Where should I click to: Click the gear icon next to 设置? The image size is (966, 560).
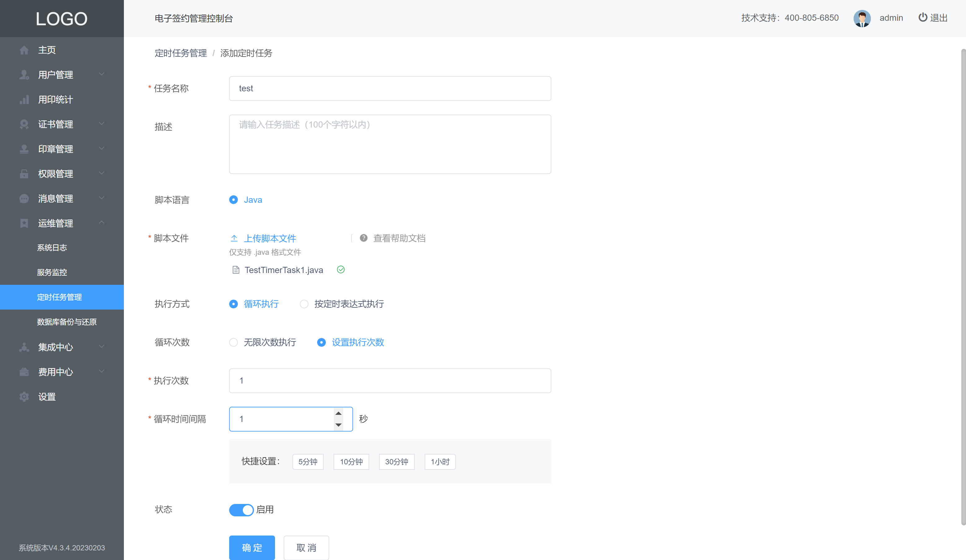24,397
